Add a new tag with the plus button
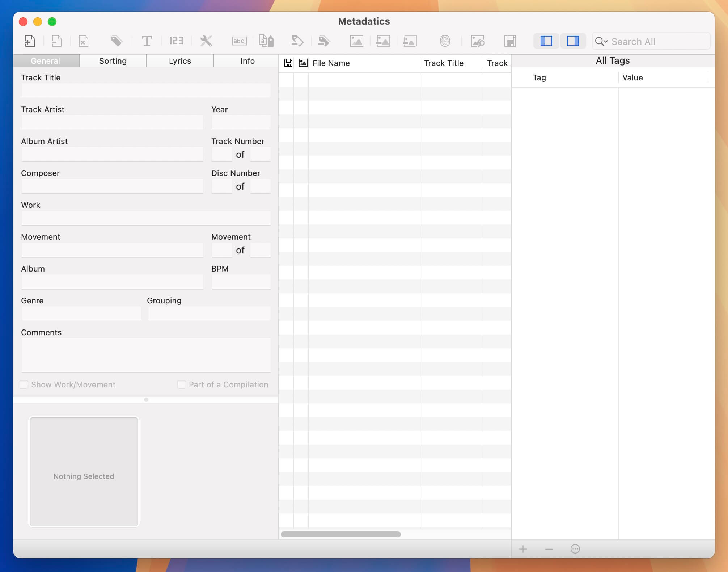 (523, 549)
